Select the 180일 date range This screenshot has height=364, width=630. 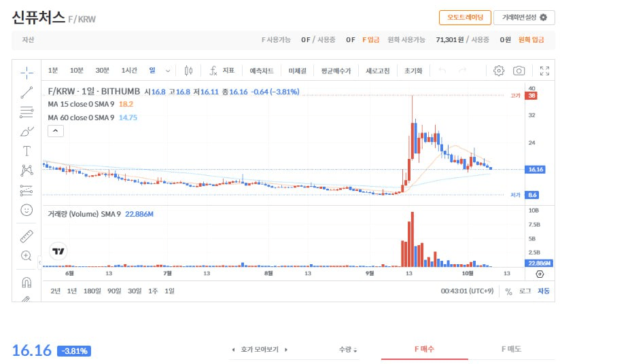[92, 291]
